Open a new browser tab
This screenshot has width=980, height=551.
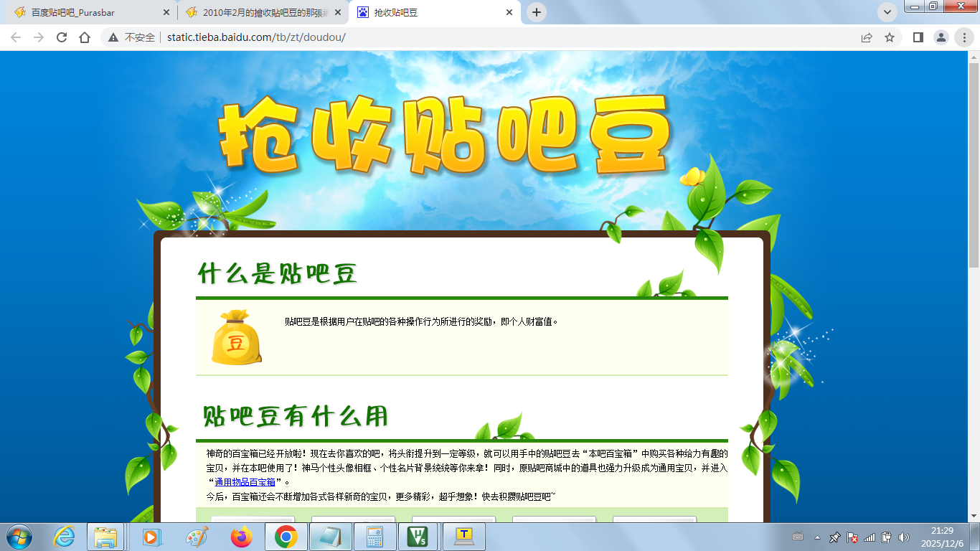pyautogui.click(x=536, y=12)
